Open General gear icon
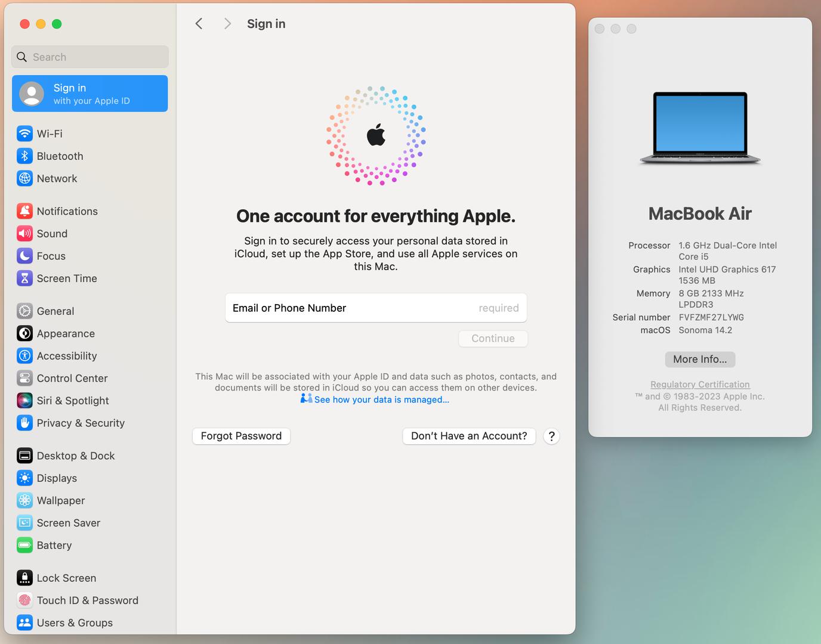The image size is (821, 644). point(24,311)
